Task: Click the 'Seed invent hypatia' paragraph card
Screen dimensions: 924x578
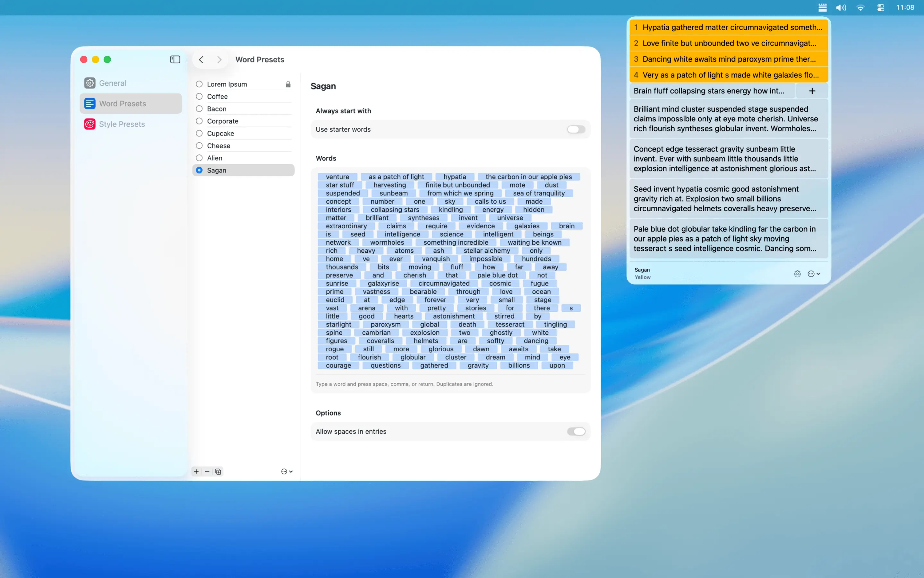Action: [729, 198]
